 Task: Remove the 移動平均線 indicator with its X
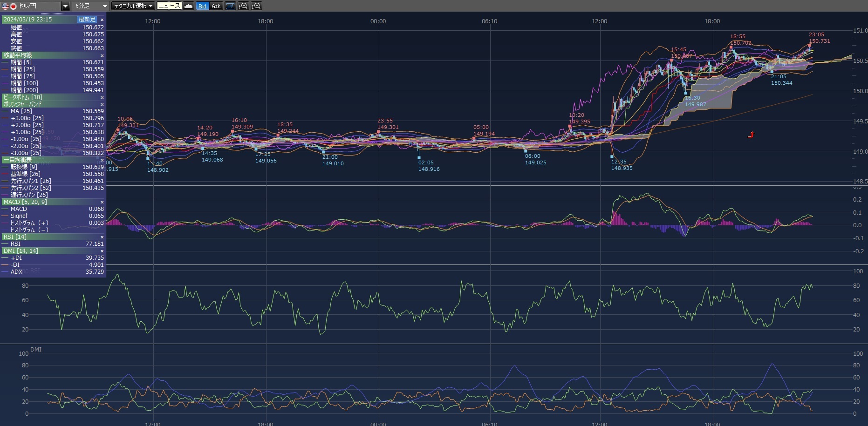(x=102, y=55)
